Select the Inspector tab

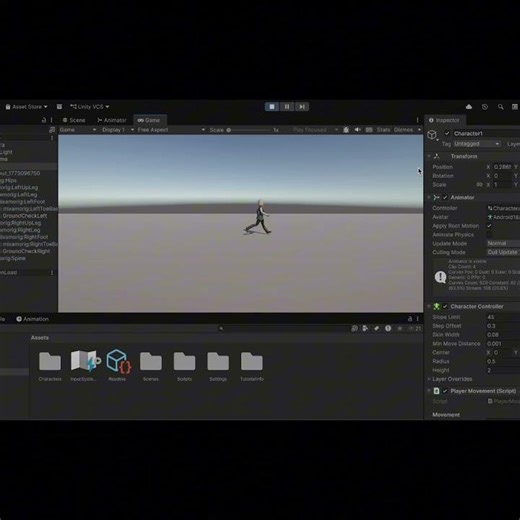click(x=444, y=120)
